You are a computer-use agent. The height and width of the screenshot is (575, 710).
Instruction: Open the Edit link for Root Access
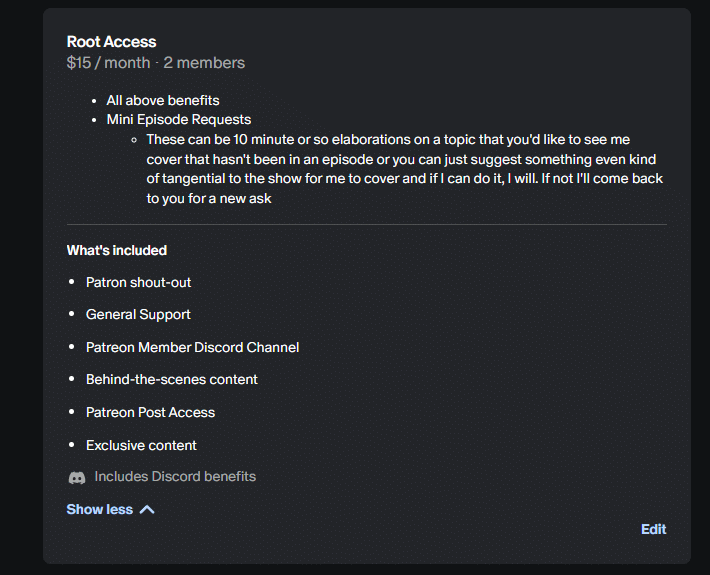(653, 529)
